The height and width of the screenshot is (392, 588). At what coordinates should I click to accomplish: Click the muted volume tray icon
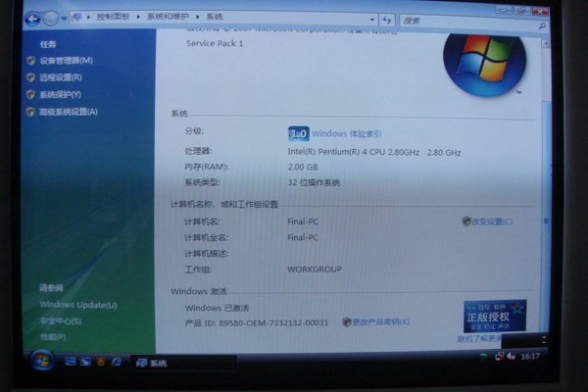tap(512, 357)
